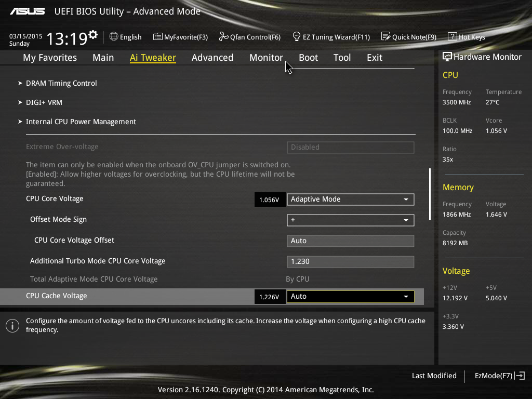Screen dimensions: 532x399
Task: Switch to EzMode(F7)
Action: [x=494, y=376]
